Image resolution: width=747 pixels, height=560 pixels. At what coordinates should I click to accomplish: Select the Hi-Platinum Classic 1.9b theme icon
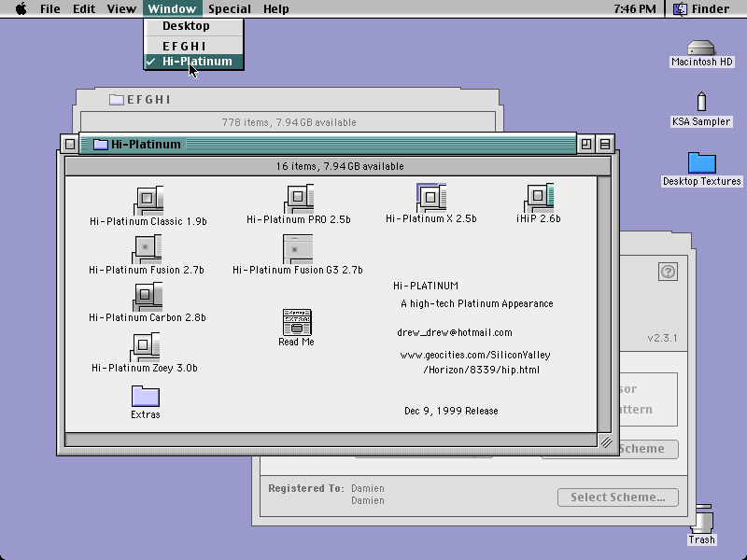[148, 201]
